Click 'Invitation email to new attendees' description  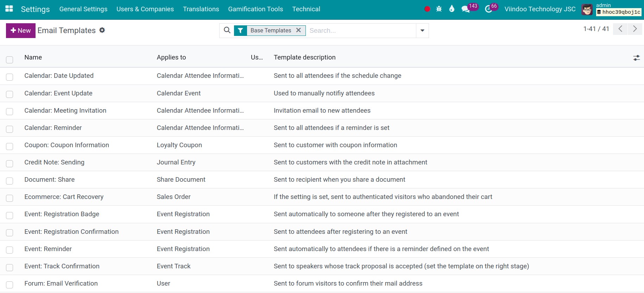(x=322, y=111)
